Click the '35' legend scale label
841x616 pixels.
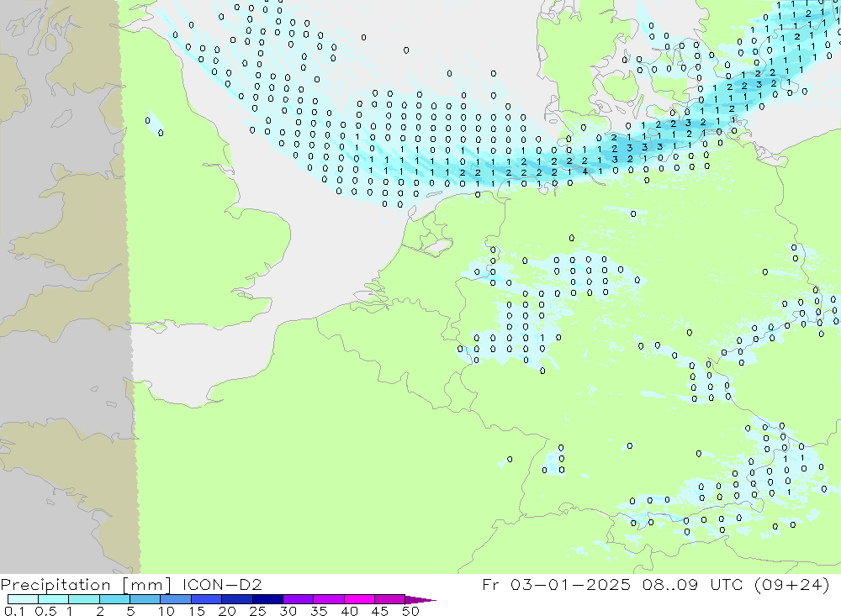click(319, 611)
